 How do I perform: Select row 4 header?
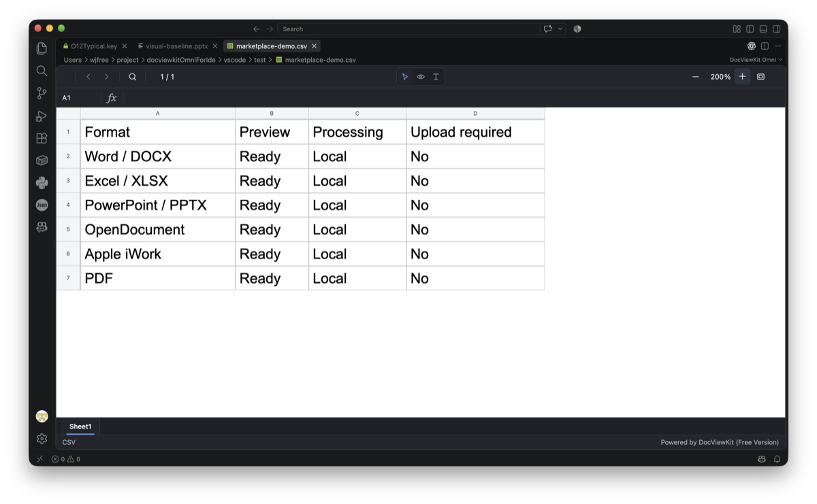coord(68,205)
